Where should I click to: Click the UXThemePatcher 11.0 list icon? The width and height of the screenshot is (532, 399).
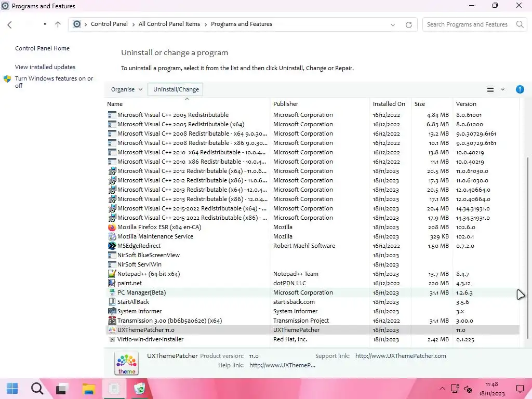(112, 330)
